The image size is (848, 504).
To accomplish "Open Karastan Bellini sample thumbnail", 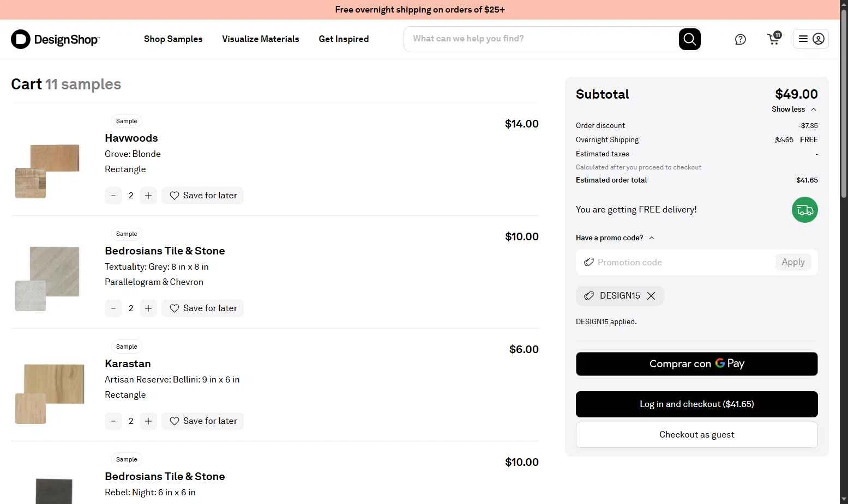I will (x=50, y=393).
